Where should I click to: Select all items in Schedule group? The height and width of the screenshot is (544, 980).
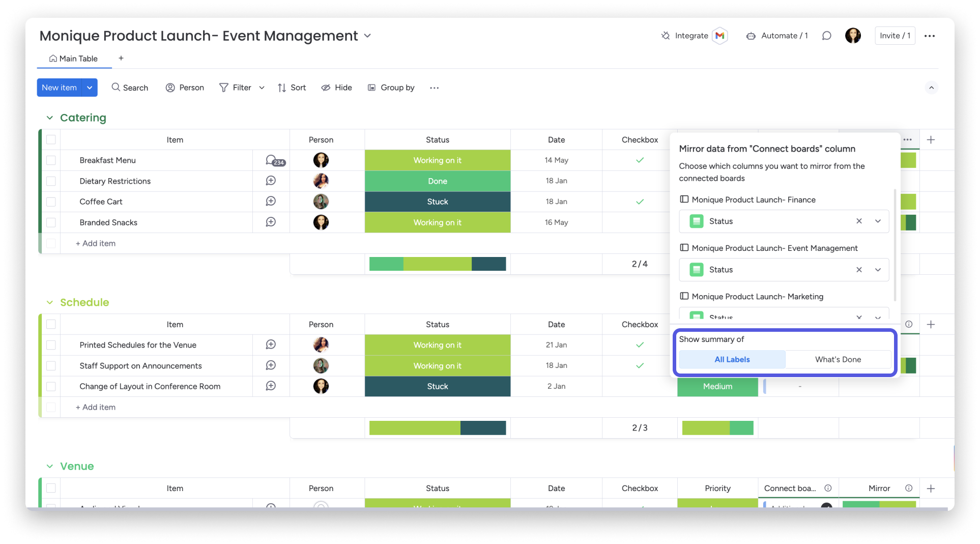(51, 324)
